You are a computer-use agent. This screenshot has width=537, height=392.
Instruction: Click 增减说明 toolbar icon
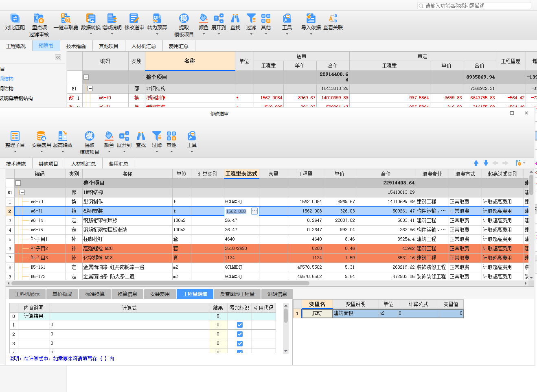[112, 18]
